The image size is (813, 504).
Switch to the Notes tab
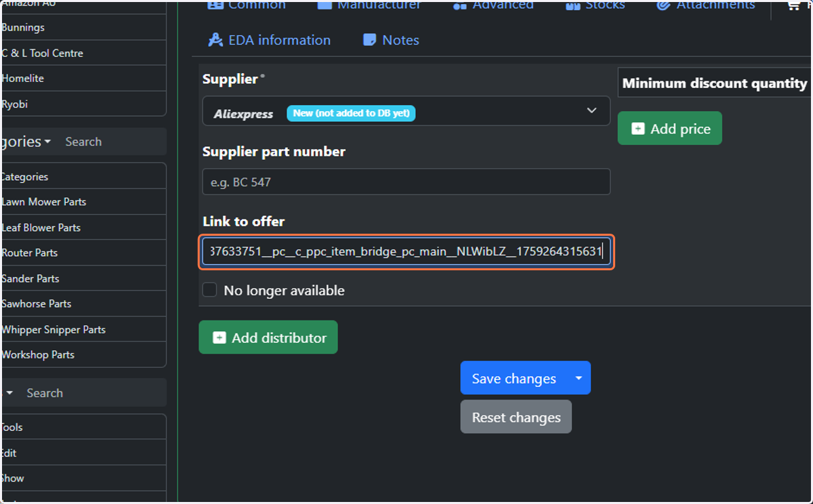click(391, 40)
